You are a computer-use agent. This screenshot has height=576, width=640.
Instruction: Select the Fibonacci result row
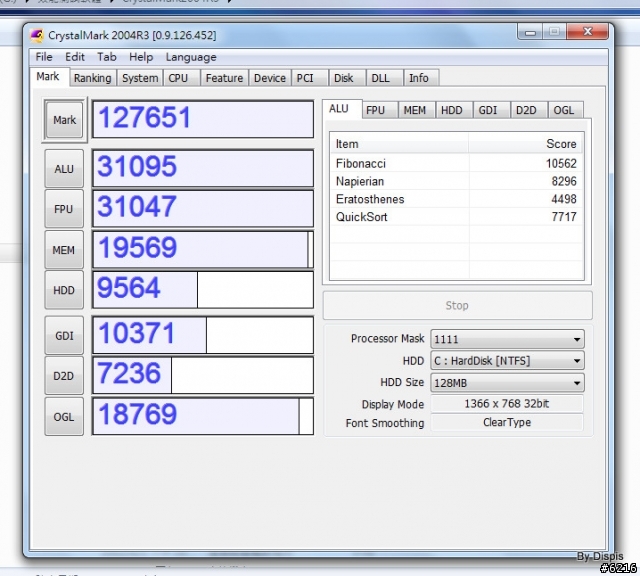coord(456,163)
